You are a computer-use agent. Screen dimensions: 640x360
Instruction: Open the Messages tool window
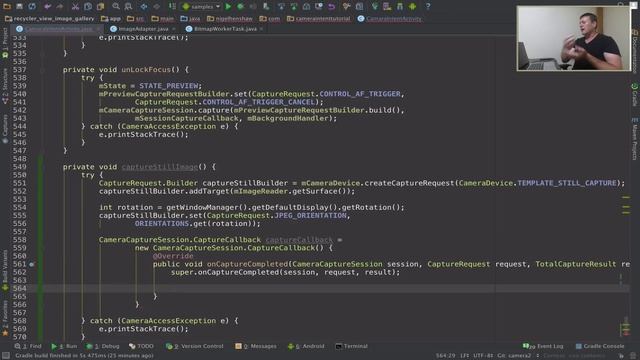click(x=256, y=346)
